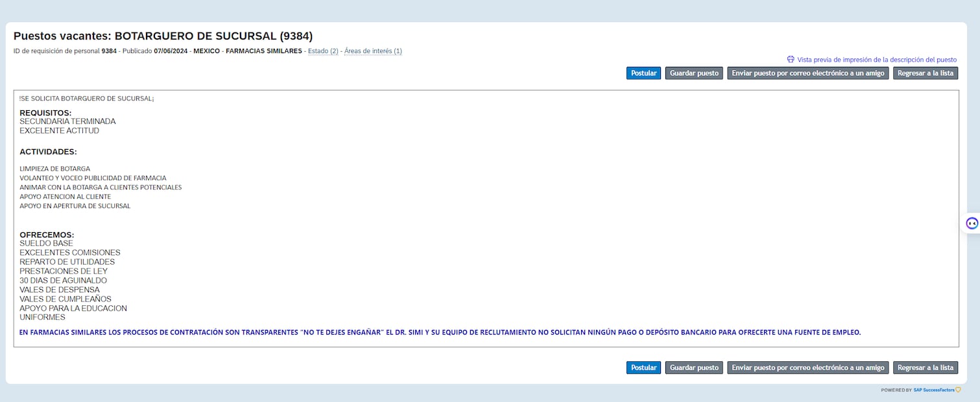Click the SUELDO BASE line
The width and height of the screenshot is (980, 402).
pos(46,243)
